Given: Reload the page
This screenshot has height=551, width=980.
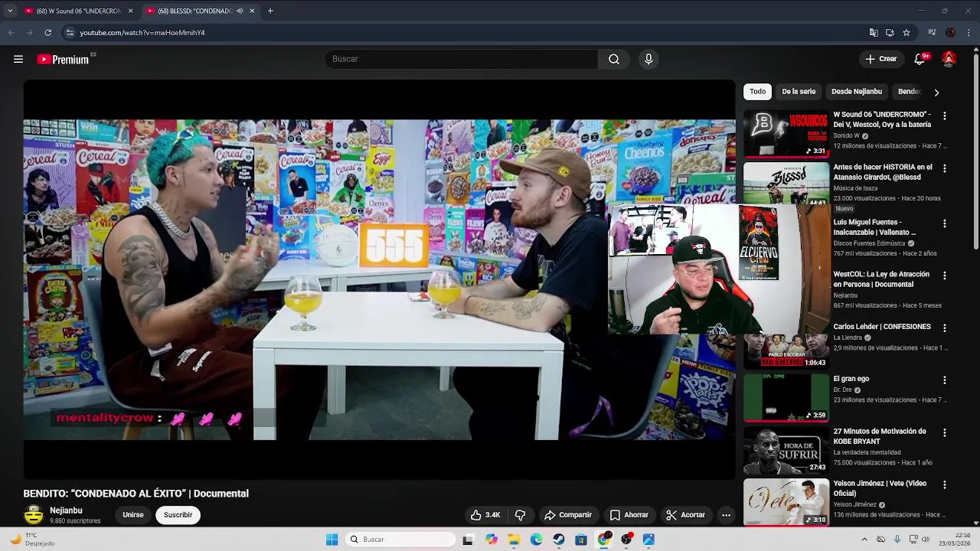Looking at the screenshot, I should (x=47, y=33).
